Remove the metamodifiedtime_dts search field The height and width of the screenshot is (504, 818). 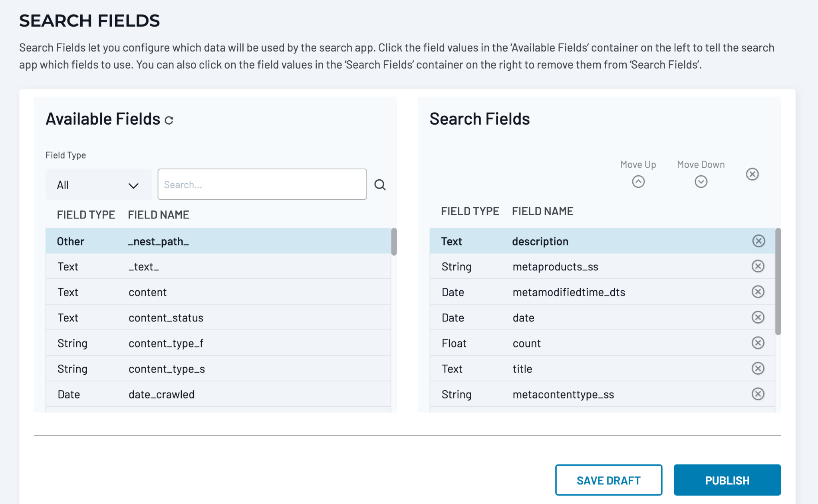pyautogui.click(x=758, y=292)
